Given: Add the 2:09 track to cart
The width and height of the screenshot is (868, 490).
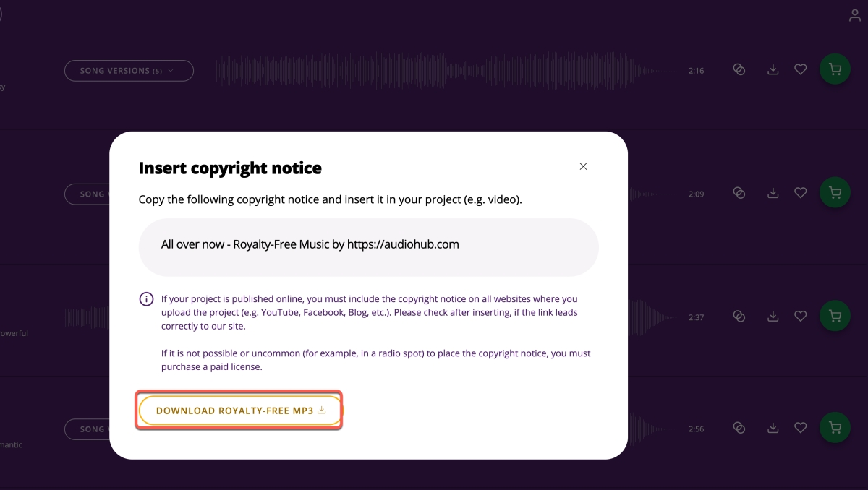Looking at the screenshot, I should (x=835, y=194).
